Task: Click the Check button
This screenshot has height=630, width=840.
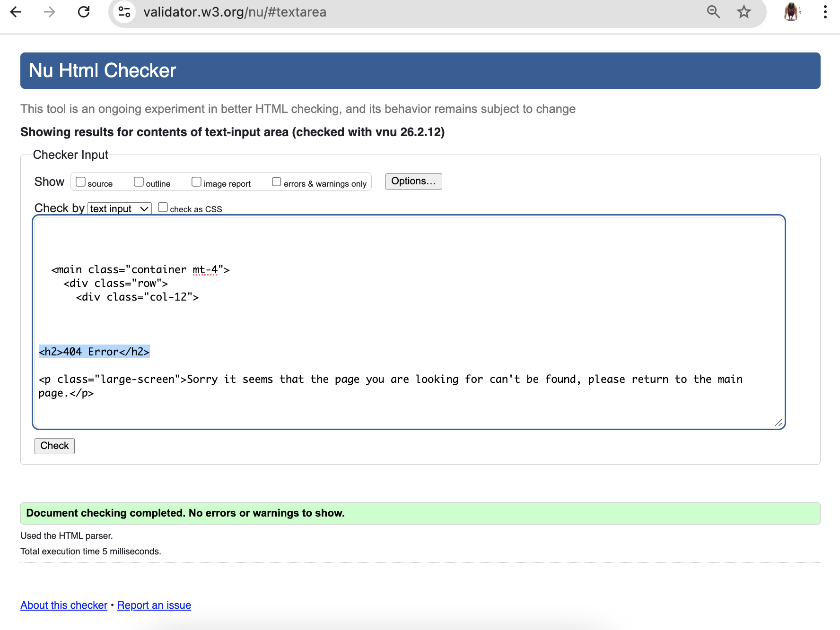Action: pyautogui.click(x=54, y=446)
